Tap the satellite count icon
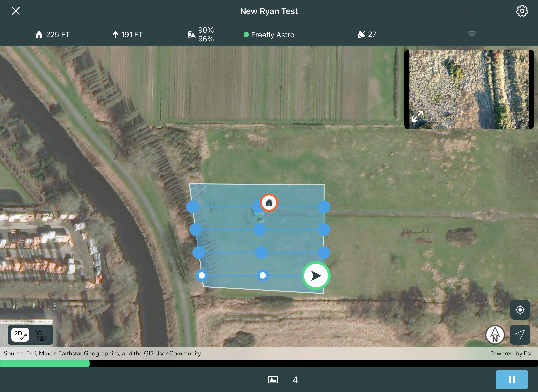 coord(361,34)
